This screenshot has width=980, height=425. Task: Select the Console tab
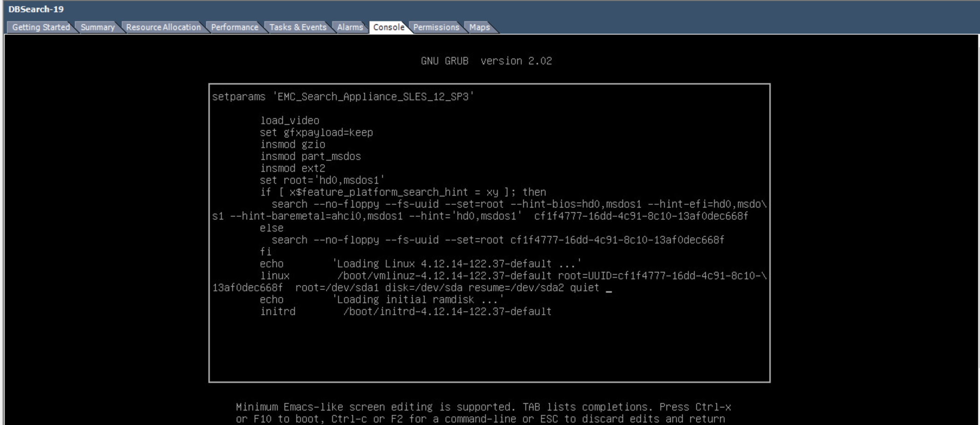(x=388, y=27)
